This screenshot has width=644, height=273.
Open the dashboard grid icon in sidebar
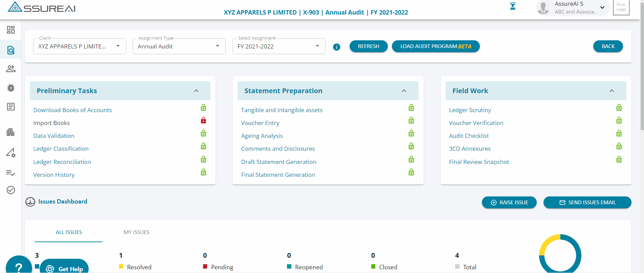tap(11, 30)
